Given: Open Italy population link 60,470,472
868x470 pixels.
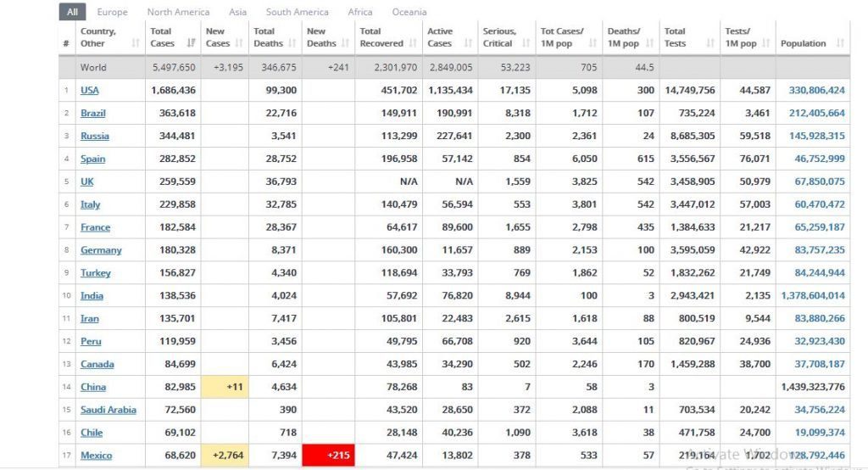Looking at the screenshot, I should coord(820,204).
